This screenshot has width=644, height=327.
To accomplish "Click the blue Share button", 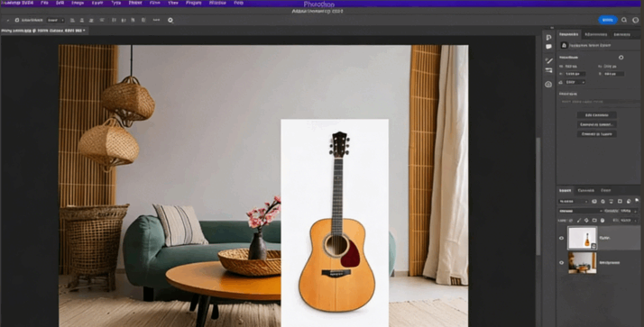I will tap(607, 20).
